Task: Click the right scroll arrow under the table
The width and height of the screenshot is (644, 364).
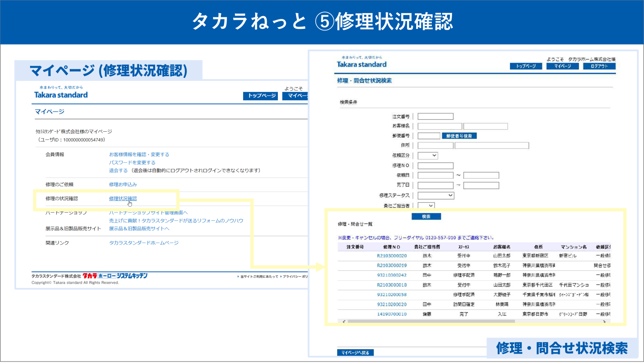Action: 604,321
